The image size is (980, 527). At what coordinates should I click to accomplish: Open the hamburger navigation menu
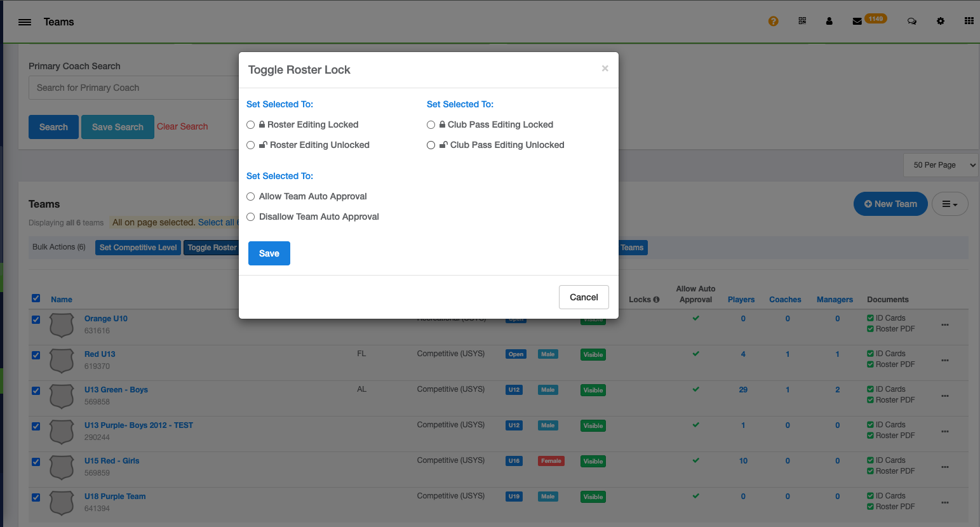point(25,22)
